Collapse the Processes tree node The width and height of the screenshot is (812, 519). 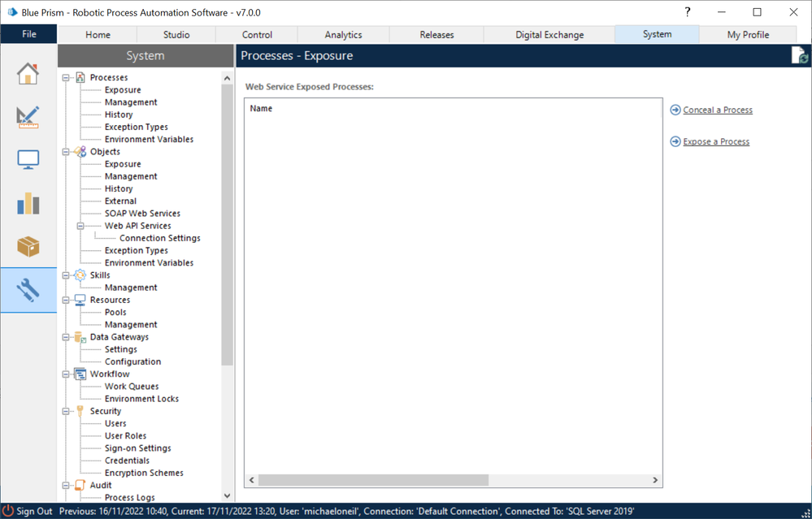[66, 78]
